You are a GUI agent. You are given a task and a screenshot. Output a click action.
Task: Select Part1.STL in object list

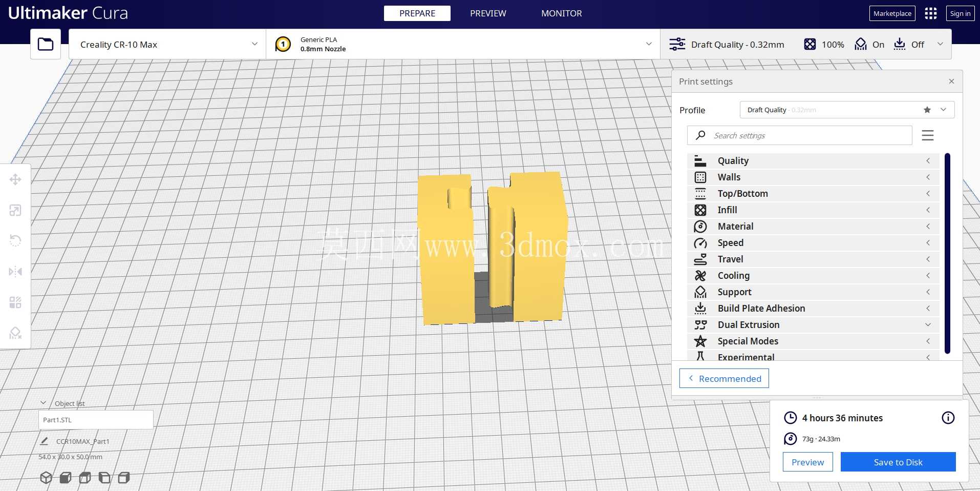click(96, 420)
